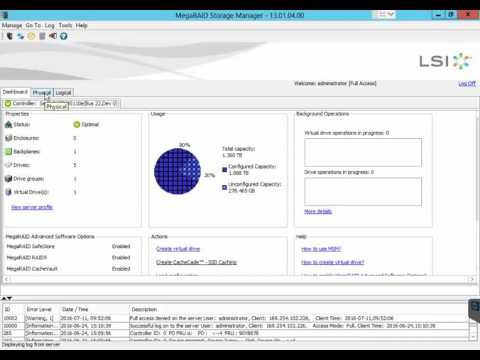The width and height of the screenshot is (480, 360).
Task: Click the yellow circular toolbar icon
Action: pyautogui.click(x=31, y=36)
